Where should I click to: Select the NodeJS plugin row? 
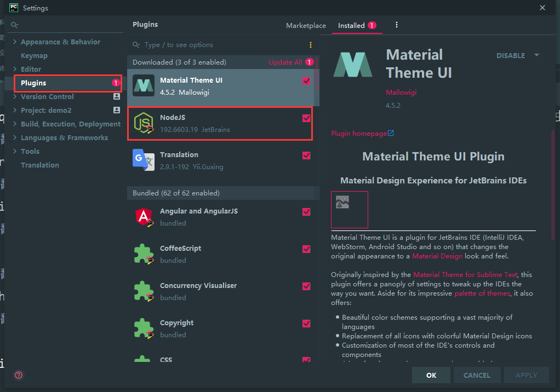[x=220, y=123]
